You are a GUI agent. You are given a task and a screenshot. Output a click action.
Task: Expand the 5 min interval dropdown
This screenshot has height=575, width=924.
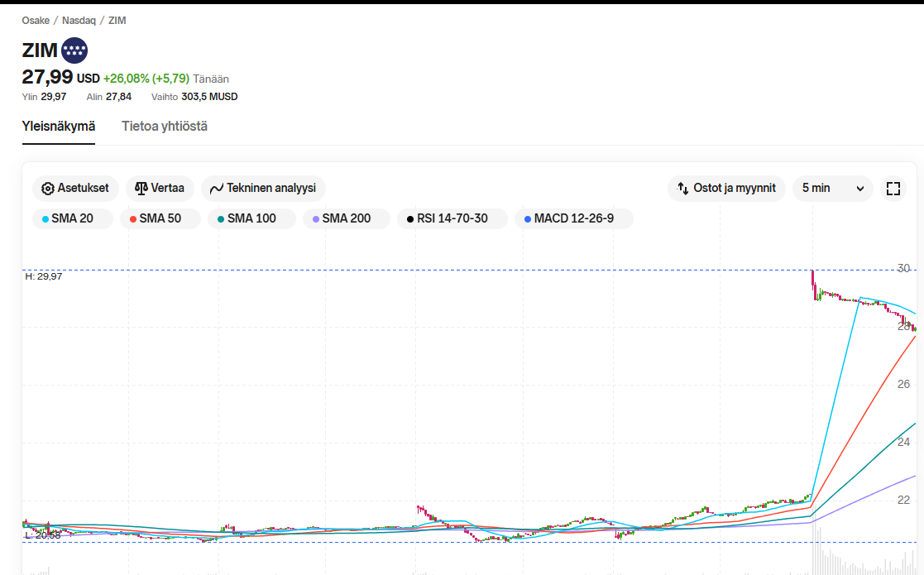[832, 189]
